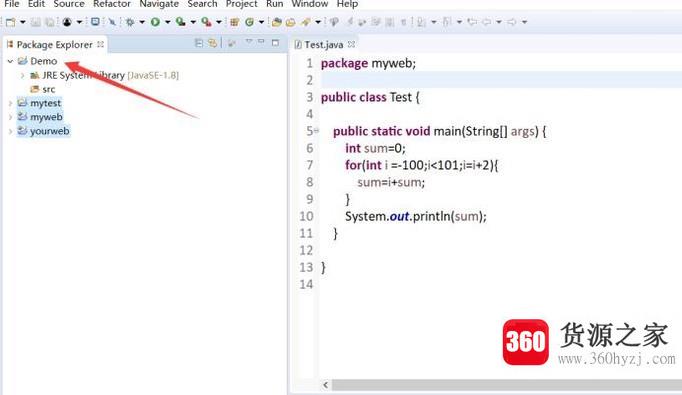Open the File menu
The height and width of the screenshot is (395, 682).
tap(12, 4)
